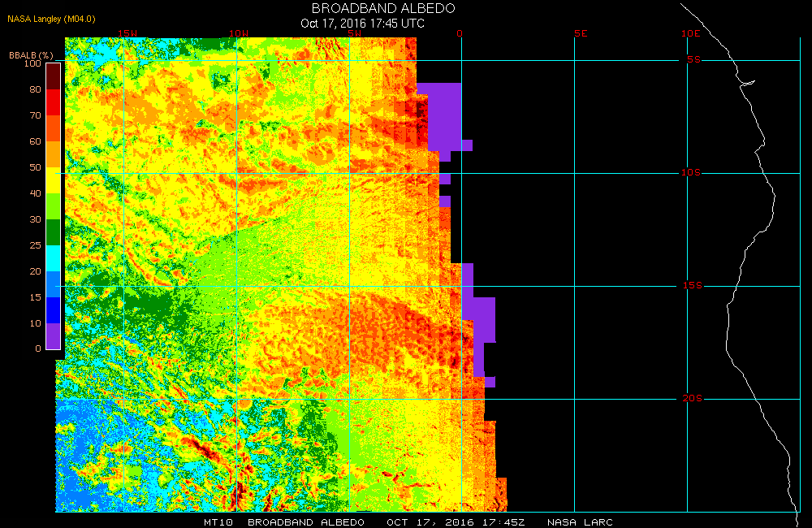Click the legend value '60'

point(35,141)
